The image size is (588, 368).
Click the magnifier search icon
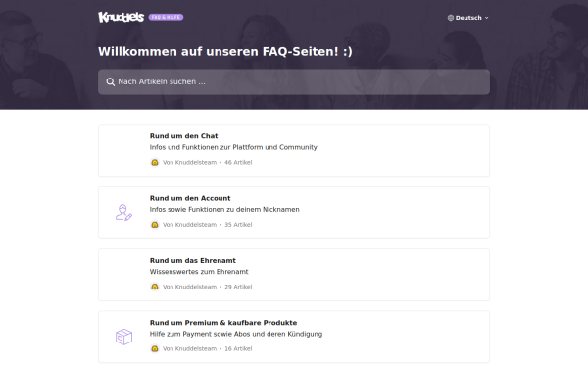coord(110,81)
